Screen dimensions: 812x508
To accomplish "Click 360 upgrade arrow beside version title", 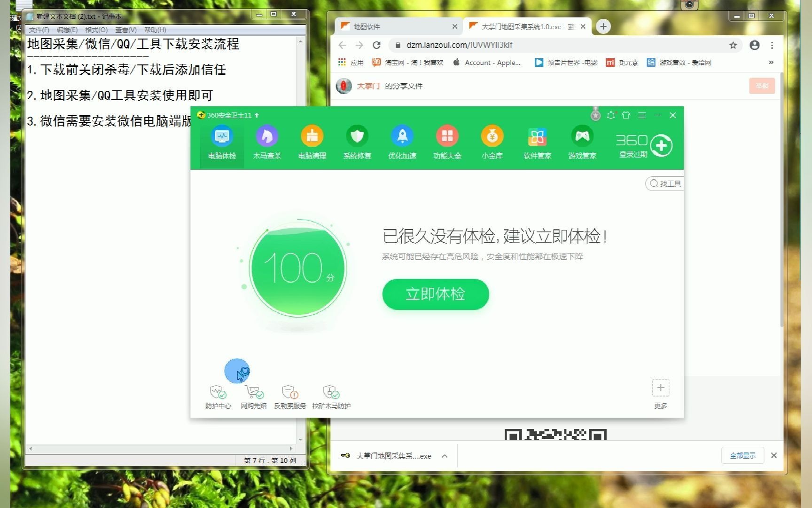I will point(257,115).
